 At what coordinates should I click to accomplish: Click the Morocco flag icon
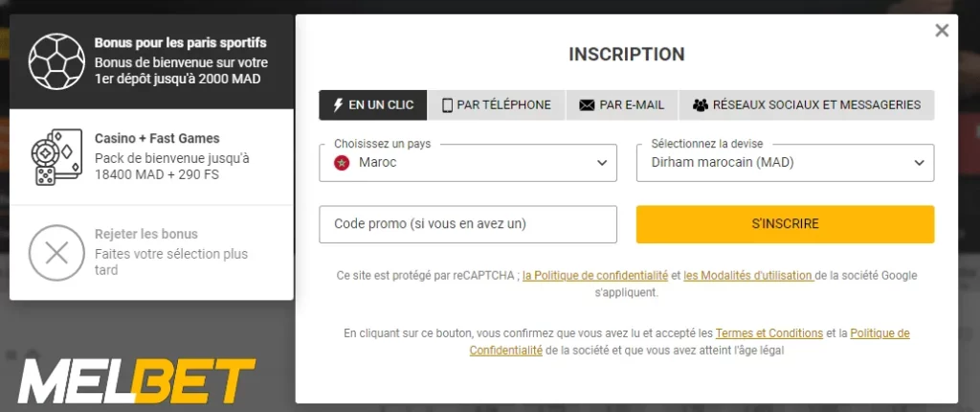[x=342, y=163]
